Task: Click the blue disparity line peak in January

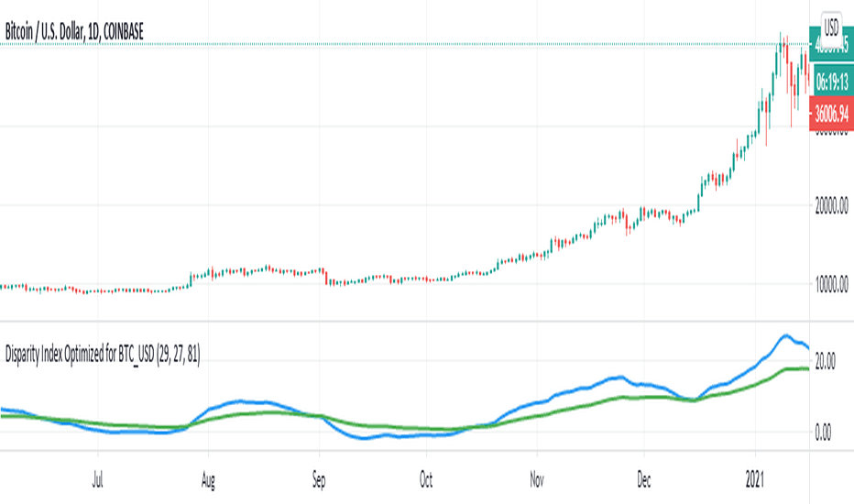Action: 785,335
